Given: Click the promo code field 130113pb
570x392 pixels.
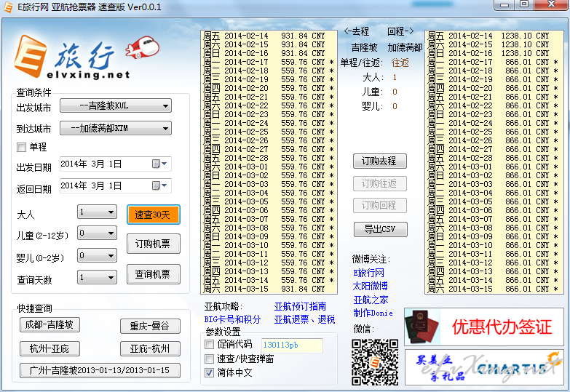Looking at the screenshot, I should click(292, 345).
